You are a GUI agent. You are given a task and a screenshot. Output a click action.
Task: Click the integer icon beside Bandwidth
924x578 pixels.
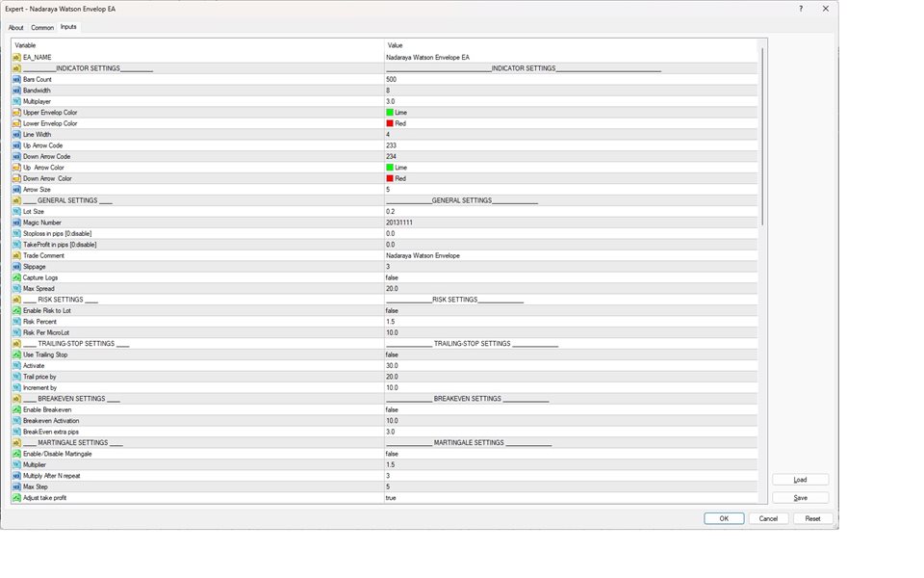point(16,91)
